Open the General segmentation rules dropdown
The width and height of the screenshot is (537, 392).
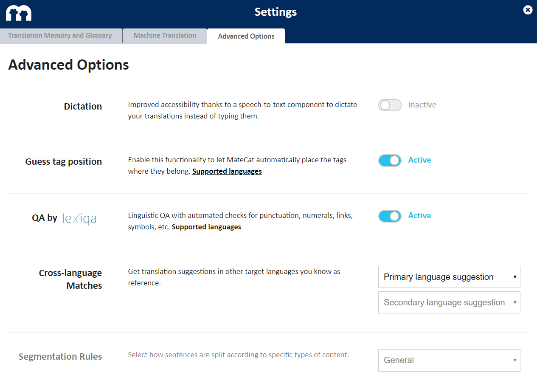click(449, 361)
